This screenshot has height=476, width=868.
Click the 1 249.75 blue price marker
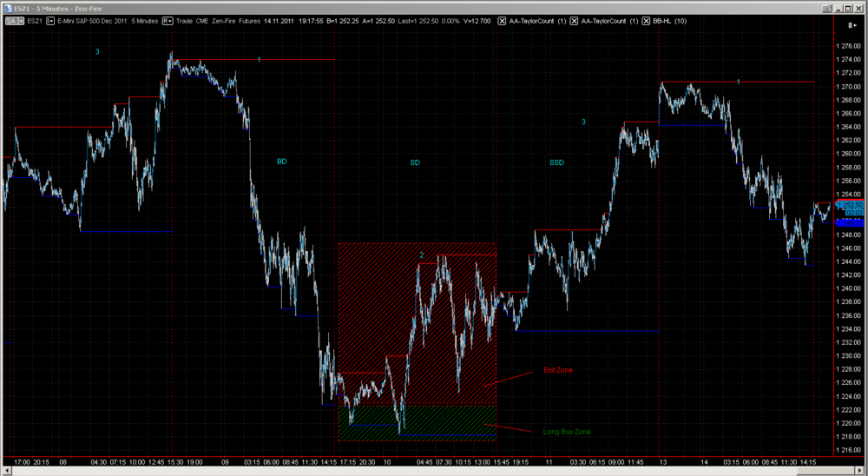coord(849,222)
